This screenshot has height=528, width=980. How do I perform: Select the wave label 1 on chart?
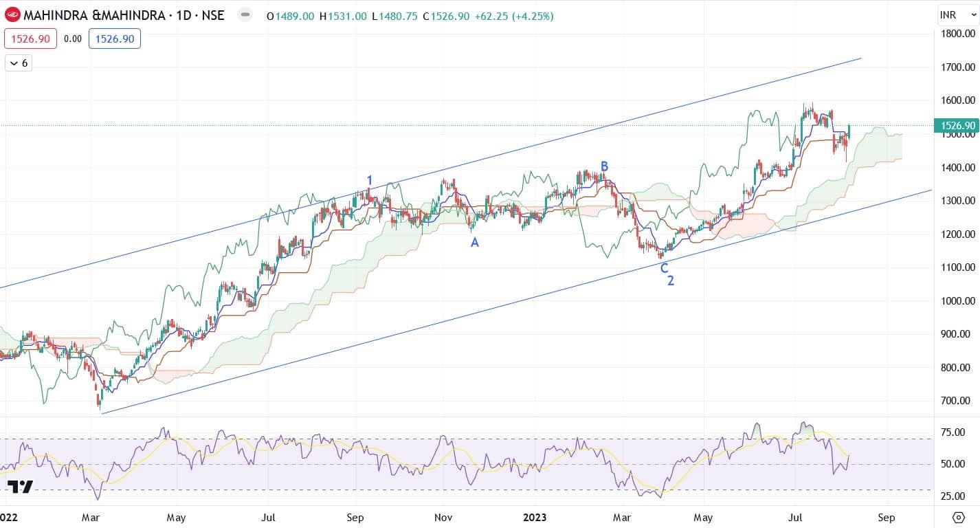[x=369, y=181]
